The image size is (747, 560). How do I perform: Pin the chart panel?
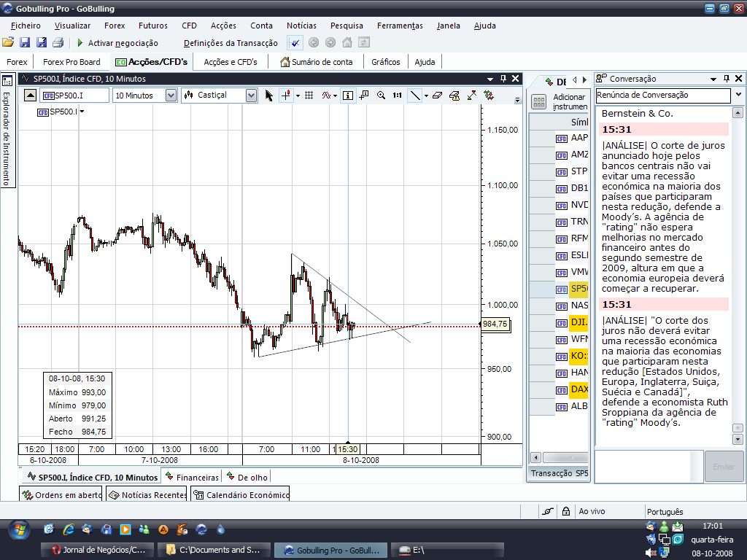[x=503, y=79]
